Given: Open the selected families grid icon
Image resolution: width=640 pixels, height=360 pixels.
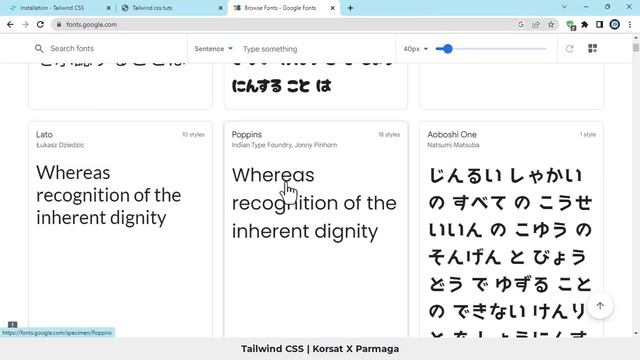Looking at the screenshot, I should tap(593, 49).
